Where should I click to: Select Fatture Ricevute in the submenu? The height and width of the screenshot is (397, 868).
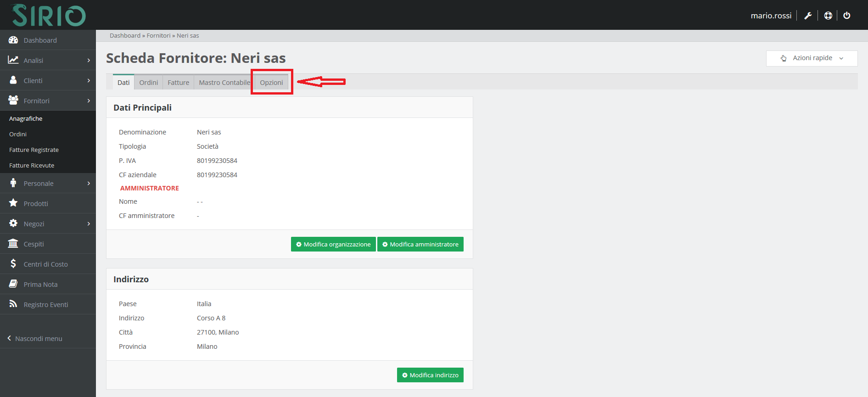pos(32,166)
